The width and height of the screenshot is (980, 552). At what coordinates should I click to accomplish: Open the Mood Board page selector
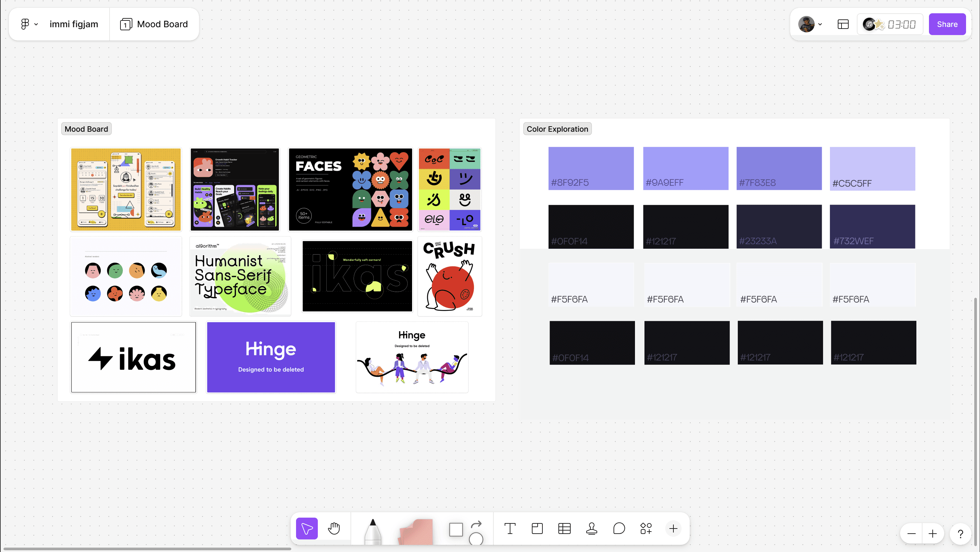pos(154,24)
